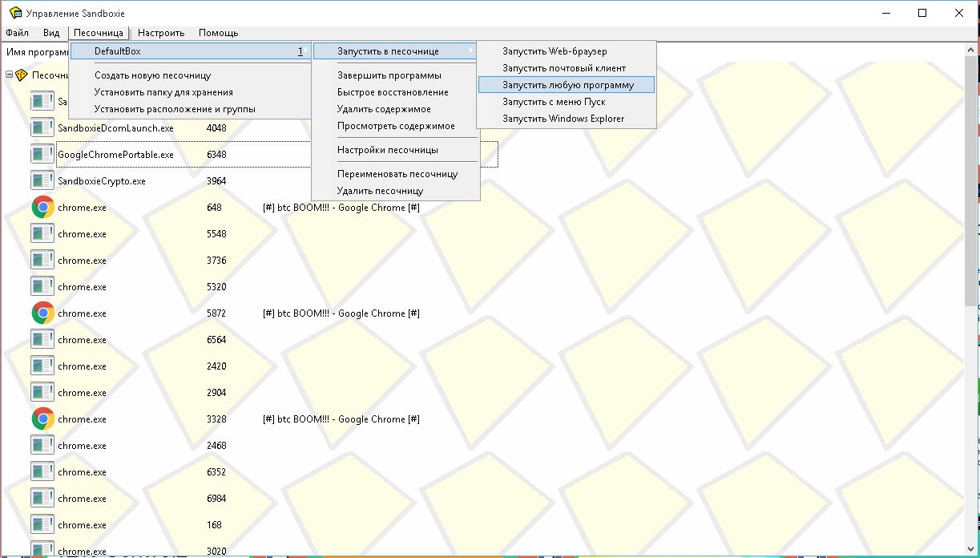
Task: Click the GoogleChromePortable.exe process icon
Action: pyautogui.click(x=42, y=155)
